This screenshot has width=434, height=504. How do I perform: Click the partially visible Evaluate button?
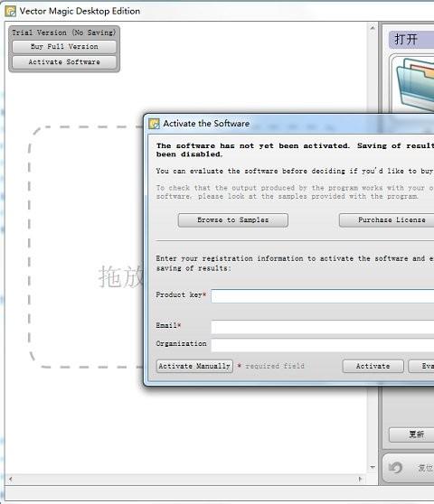click(421, 366)
